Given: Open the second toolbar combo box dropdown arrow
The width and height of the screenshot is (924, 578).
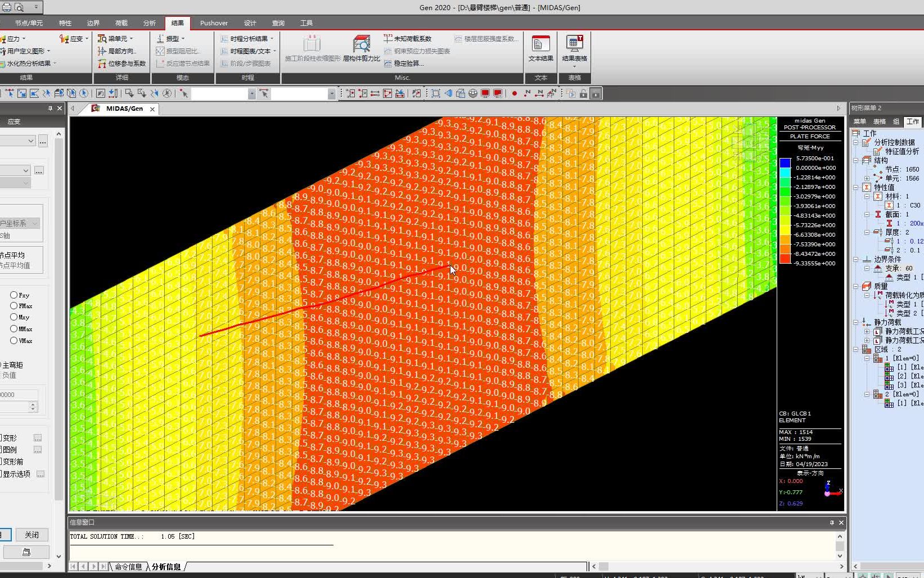Looking at the screenshot, I should pos(331,94).
